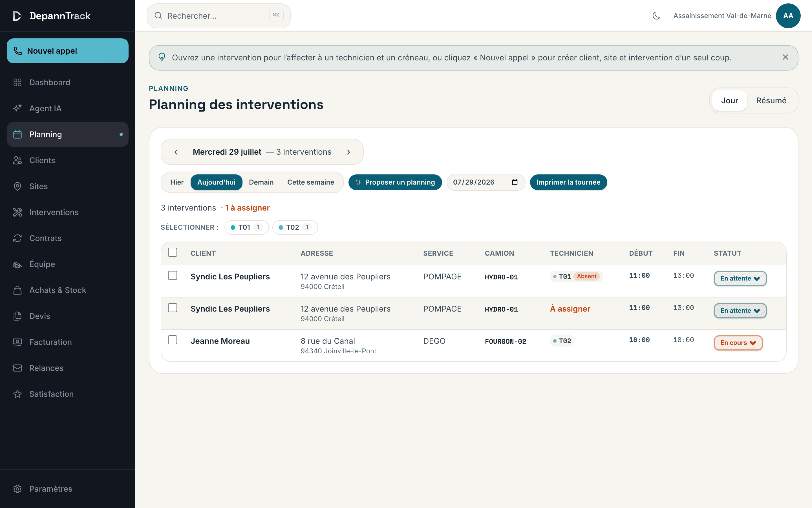Open En attente status dropdown for À assigner row
Image resolution: width=812 pixels, height=508 pixels.
point(740,311)
